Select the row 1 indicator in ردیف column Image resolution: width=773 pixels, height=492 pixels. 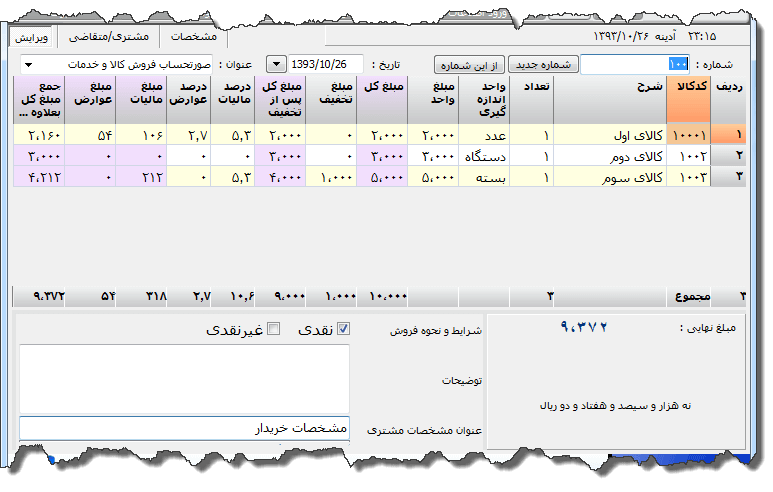(739, 135)
